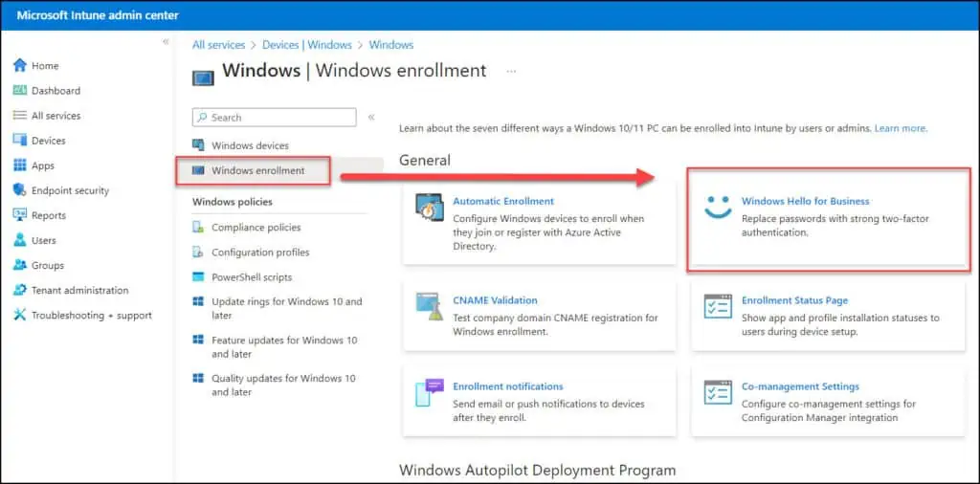Viewport: 980px width, 484px height.
Task: Click the All services list icon
Action: tap(20, 116)
